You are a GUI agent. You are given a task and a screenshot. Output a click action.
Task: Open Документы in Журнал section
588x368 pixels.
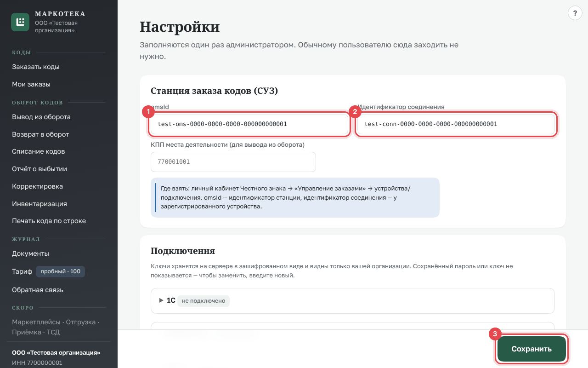click(x=31, y=253)
